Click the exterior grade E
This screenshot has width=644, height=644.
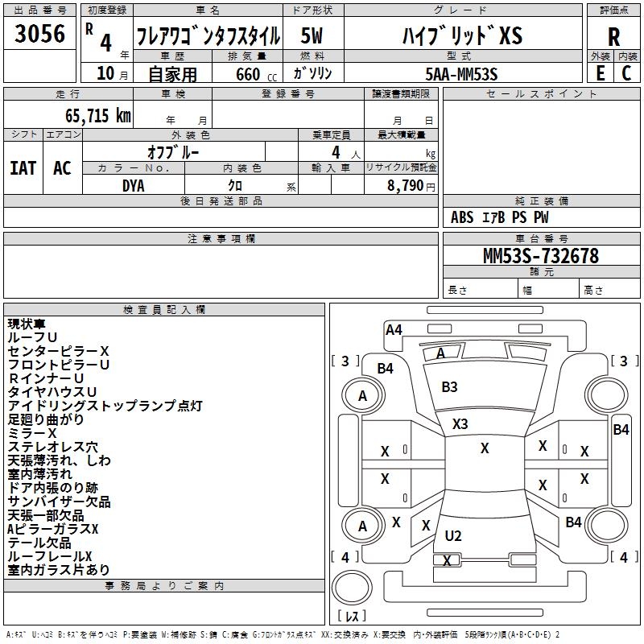[x=600, y=73]
